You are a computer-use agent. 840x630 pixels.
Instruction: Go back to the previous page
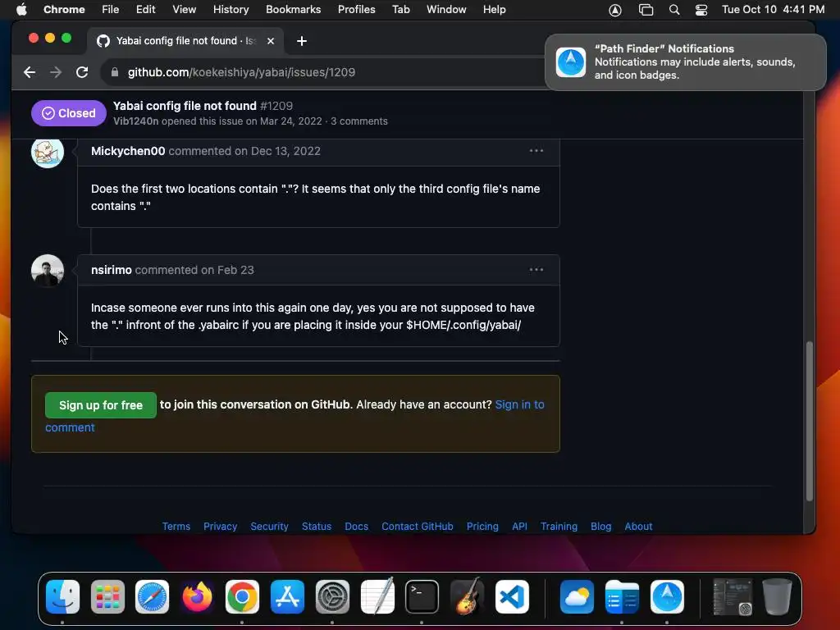[30, 72]
